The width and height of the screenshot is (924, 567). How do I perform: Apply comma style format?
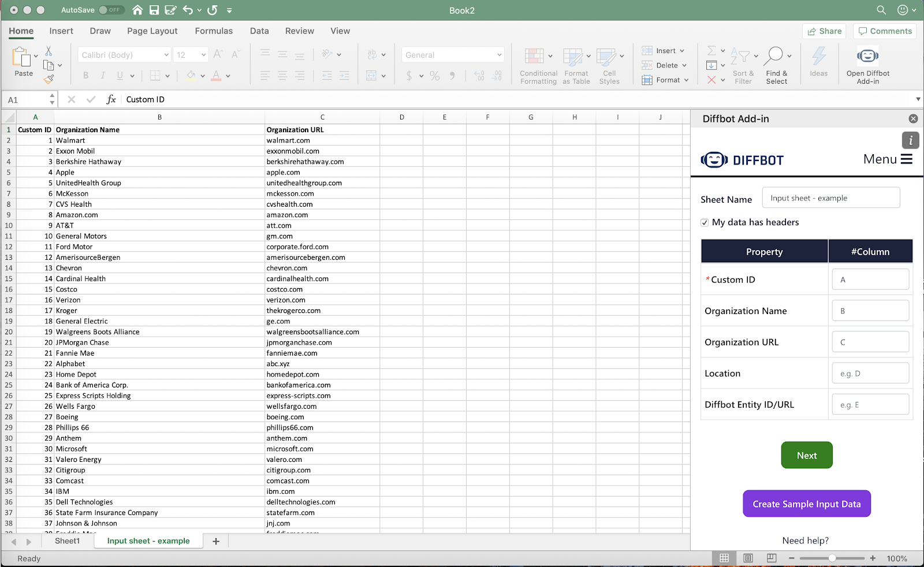(452, 76)
